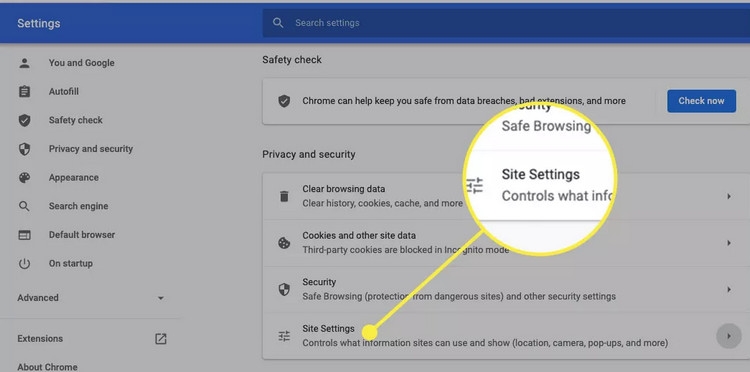Click the Privacy and security section heading

(309, 154)
